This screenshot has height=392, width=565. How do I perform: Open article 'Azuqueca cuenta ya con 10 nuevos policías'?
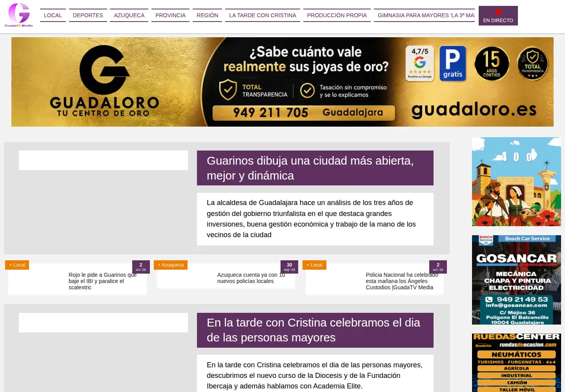point(251,278)
